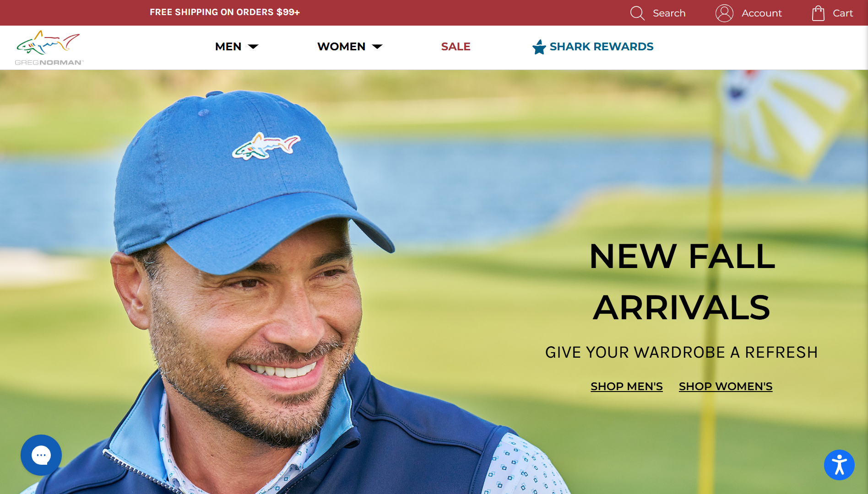Click the Greg Norman shark logo
This screenshot has height=494, width=868.
click(x=49, y=48)
